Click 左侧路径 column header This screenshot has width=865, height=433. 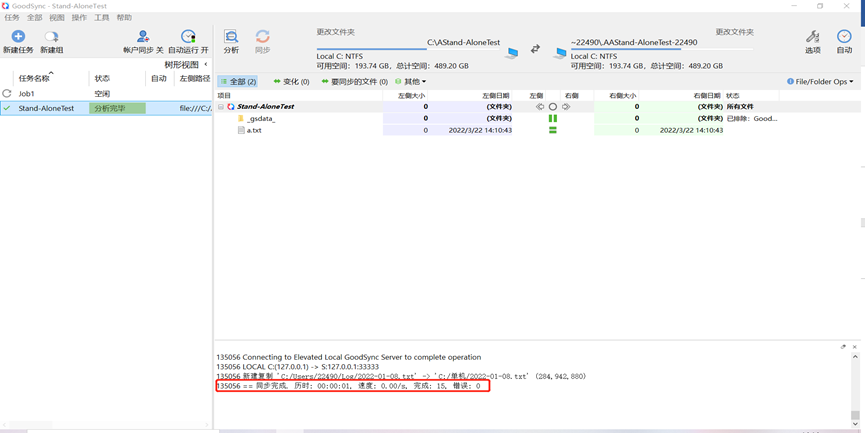(194, 79)
